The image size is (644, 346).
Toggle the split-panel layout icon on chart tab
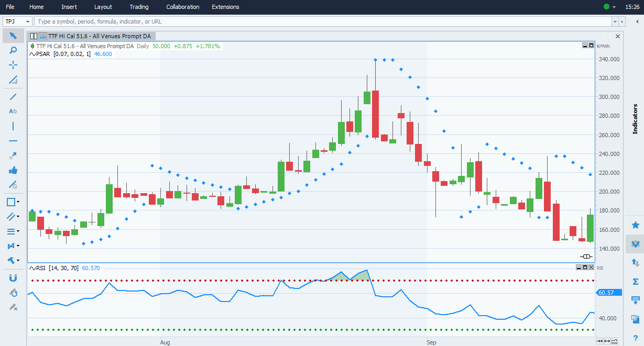(x=34, y=36)
